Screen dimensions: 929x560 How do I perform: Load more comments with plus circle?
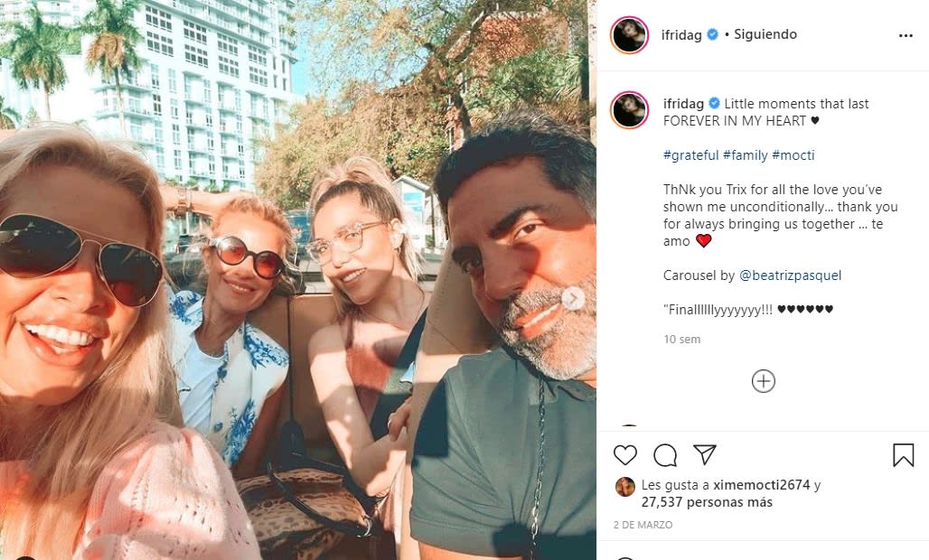[763, 381]
